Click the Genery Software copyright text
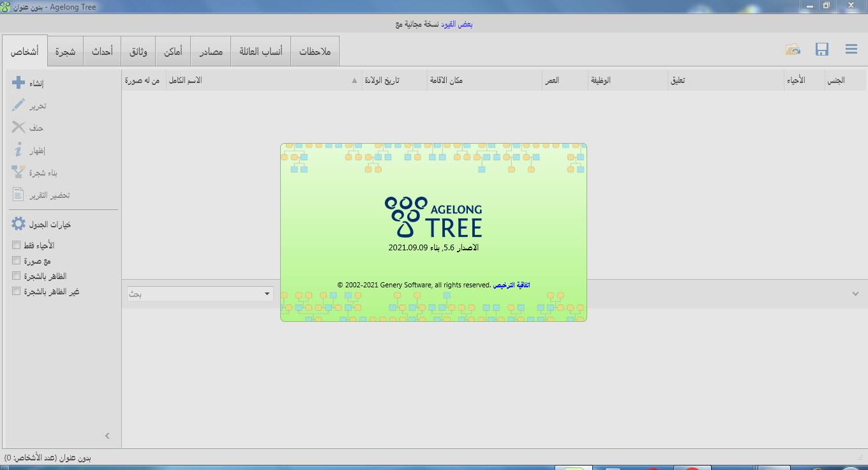The width and height of the screenshot is (868, 470). 414,285
